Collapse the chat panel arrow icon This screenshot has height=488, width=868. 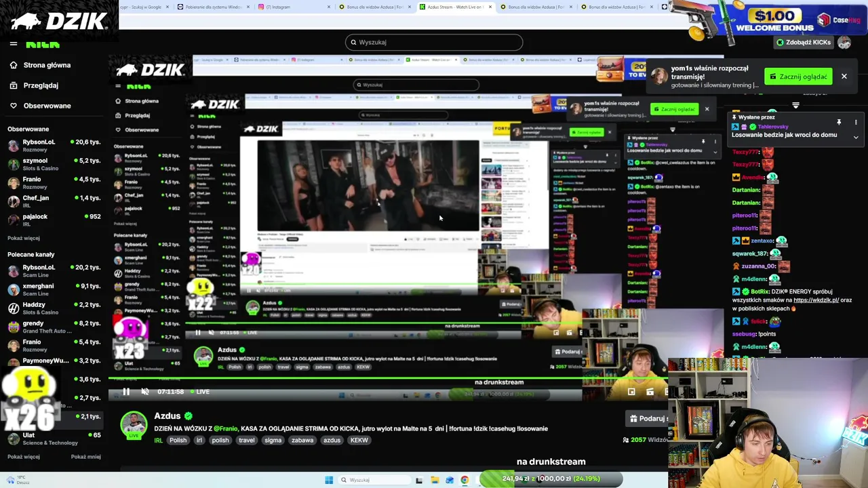pos(795,105)
